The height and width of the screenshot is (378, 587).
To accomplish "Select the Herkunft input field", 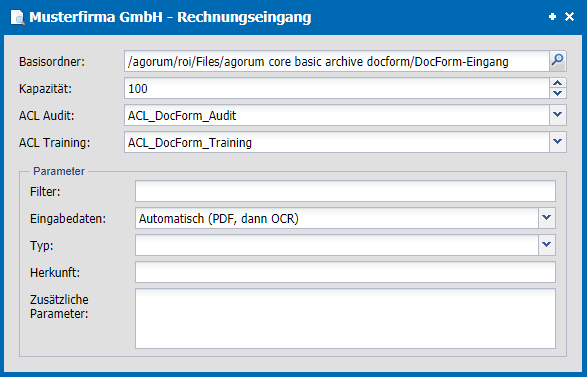I will tap(345, 272).
